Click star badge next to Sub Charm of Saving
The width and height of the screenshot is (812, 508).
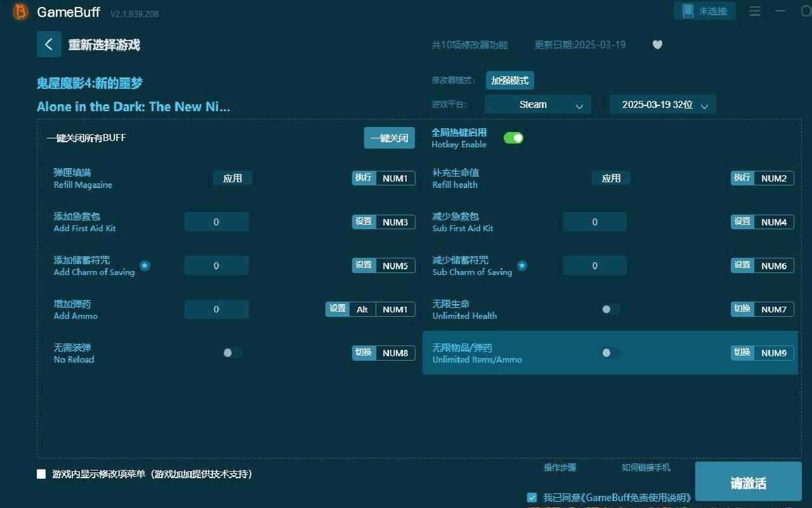[522, 265]
